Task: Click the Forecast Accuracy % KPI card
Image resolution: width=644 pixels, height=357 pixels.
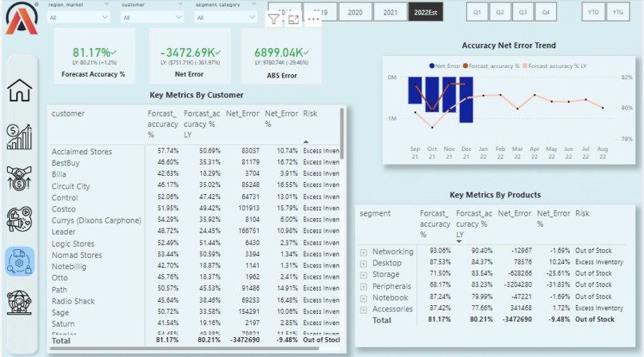Action: [94, 56]
